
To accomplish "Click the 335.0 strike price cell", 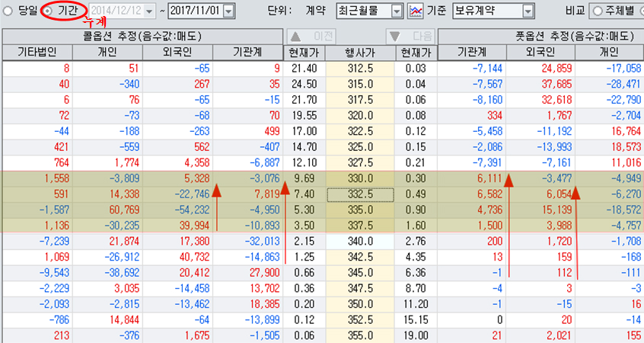I will pos(360,210).
